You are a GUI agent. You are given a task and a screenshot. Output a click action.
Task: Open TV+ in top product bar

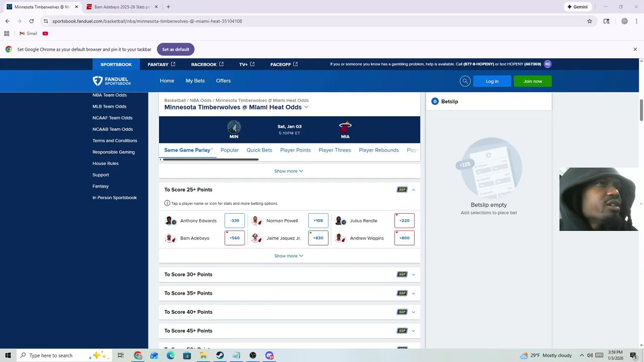coord(247,64)
